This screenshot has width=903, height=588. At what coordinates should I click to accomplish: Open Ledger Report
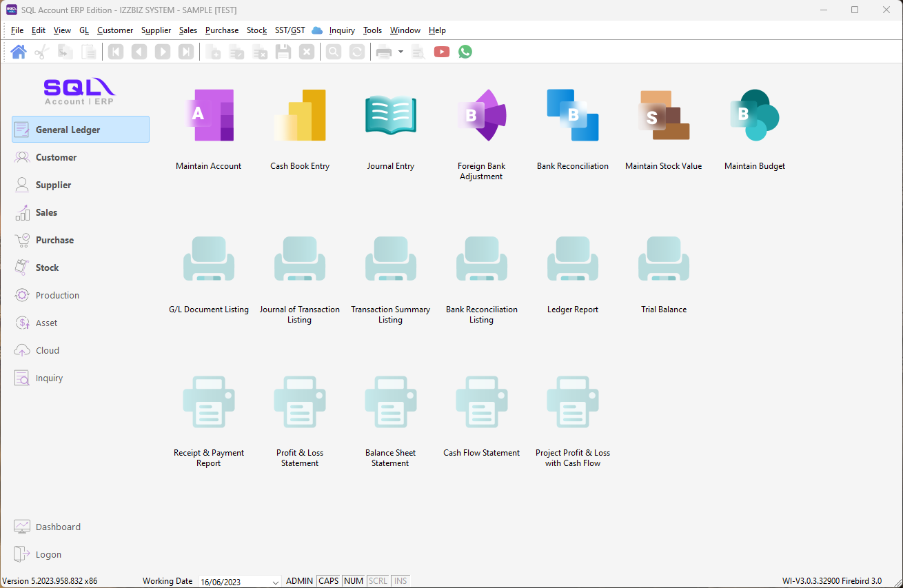(573, 274)
